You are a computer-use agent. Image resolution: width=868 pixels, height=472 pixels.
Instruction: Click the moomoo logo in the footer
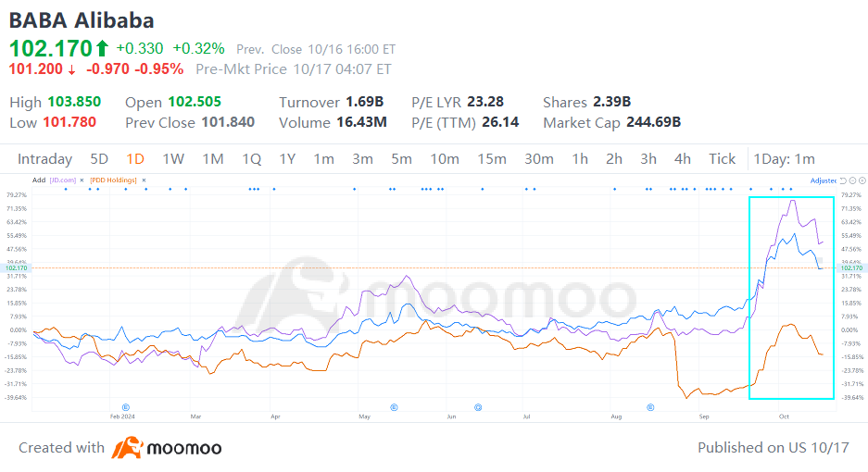[x=167, y=448]
